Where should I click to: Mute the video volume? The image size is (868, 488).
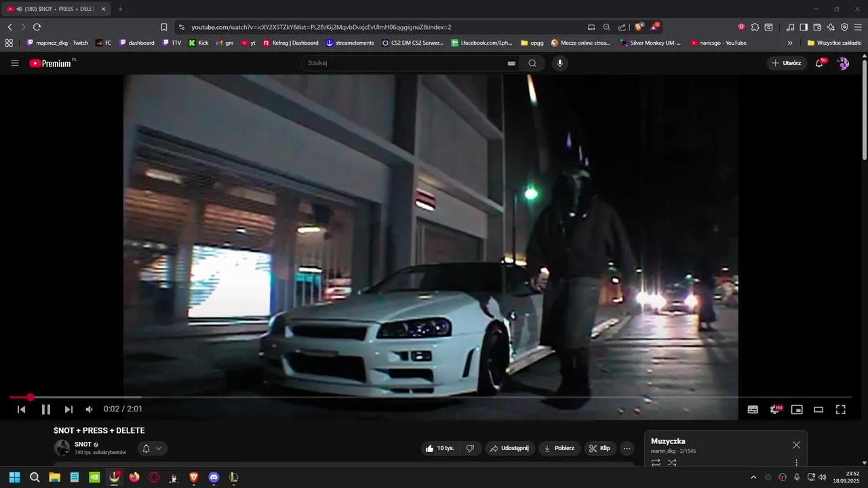89,409
